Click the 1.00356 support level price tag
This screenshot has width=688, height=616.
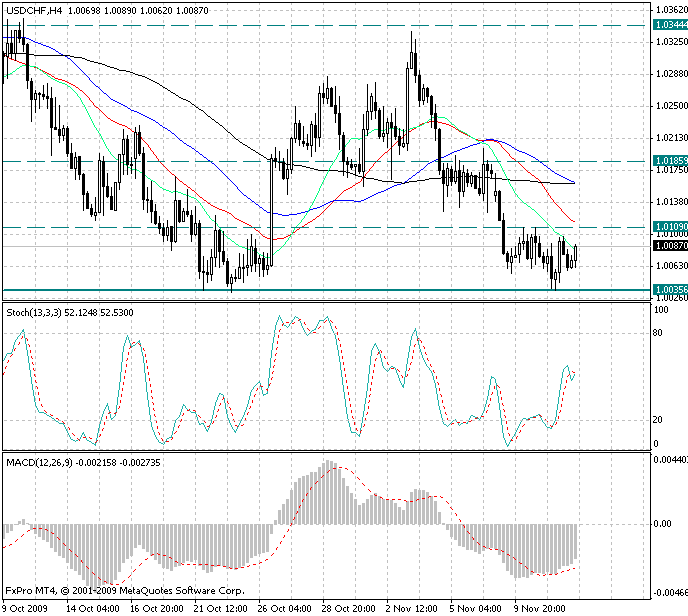click(669, 290)
